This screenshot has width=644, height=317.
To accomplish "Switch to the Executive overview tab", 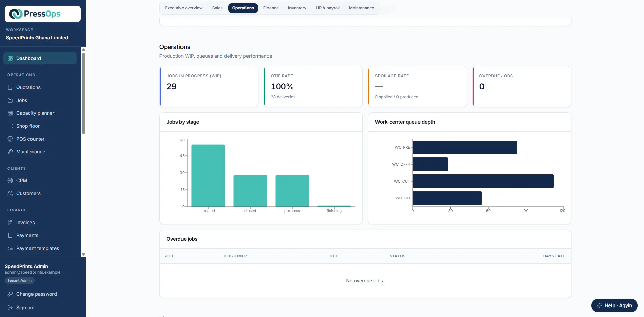I will (x=184, y=8).
